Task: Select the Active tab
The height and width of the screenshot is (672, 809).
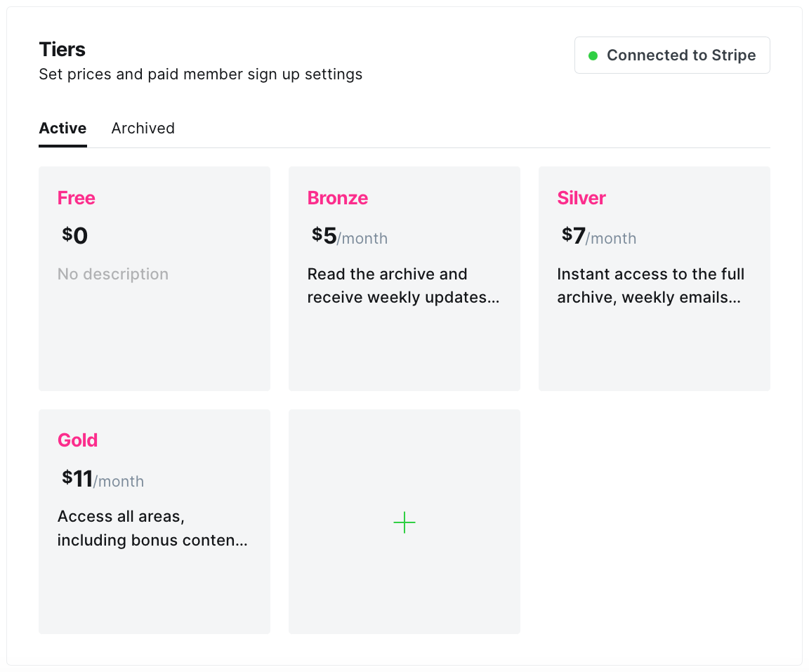Action: point(63,129)
